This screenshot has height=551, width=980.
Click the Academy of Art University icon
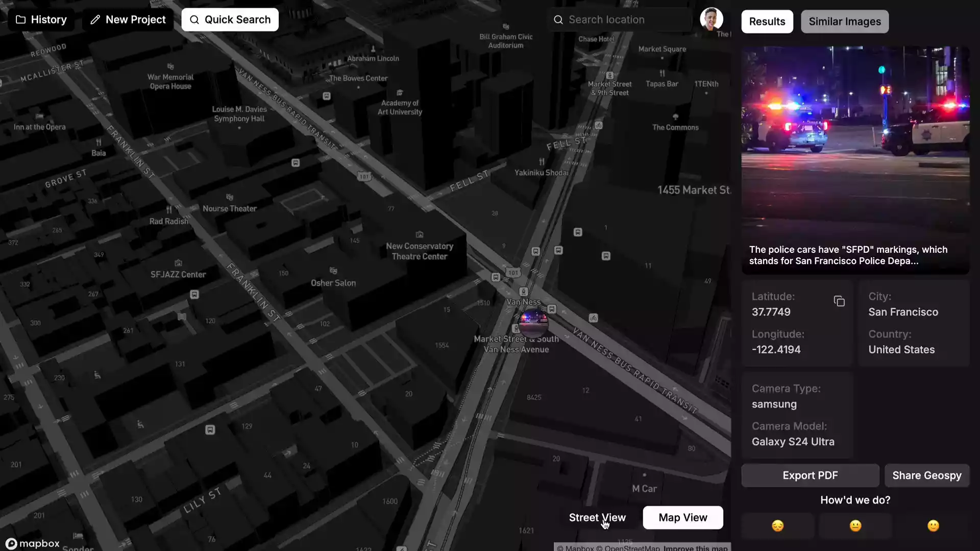tap(400, 93)
